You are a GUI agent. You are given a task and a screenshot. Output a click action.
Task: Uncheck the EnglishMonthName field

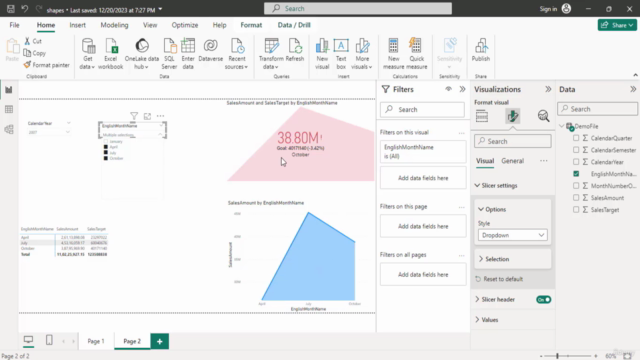click(576, 174)
